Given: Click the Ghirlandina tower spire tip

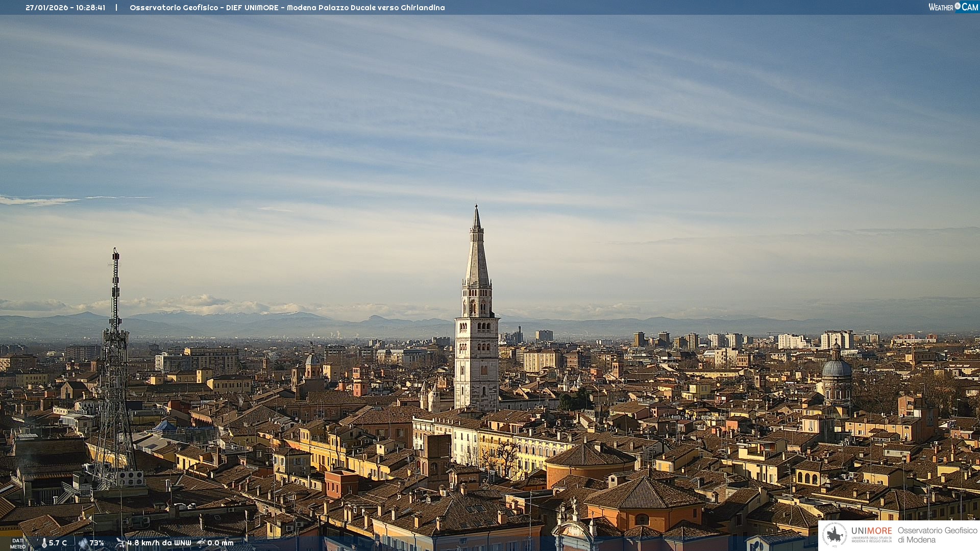Looking at the screenshot, I should (476, 207).
